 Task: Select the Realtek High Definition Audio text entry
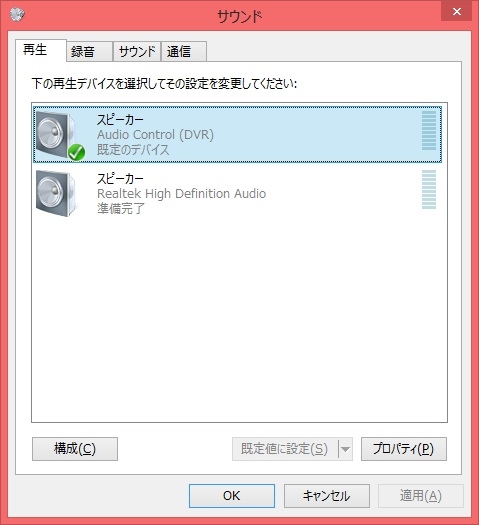[x=181, y=194]
